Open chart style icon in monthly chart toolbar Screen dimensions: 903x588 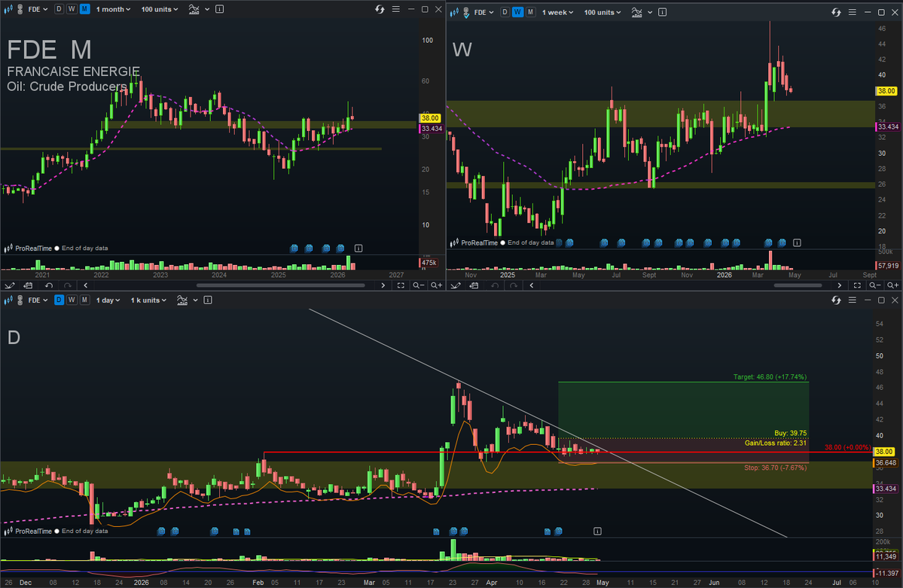coord(8,9)
